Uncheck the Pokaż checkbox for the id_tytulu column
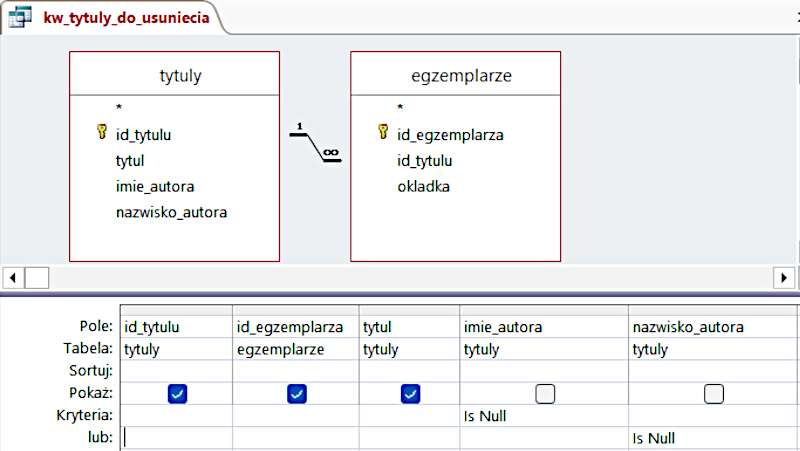 [176, 394]
